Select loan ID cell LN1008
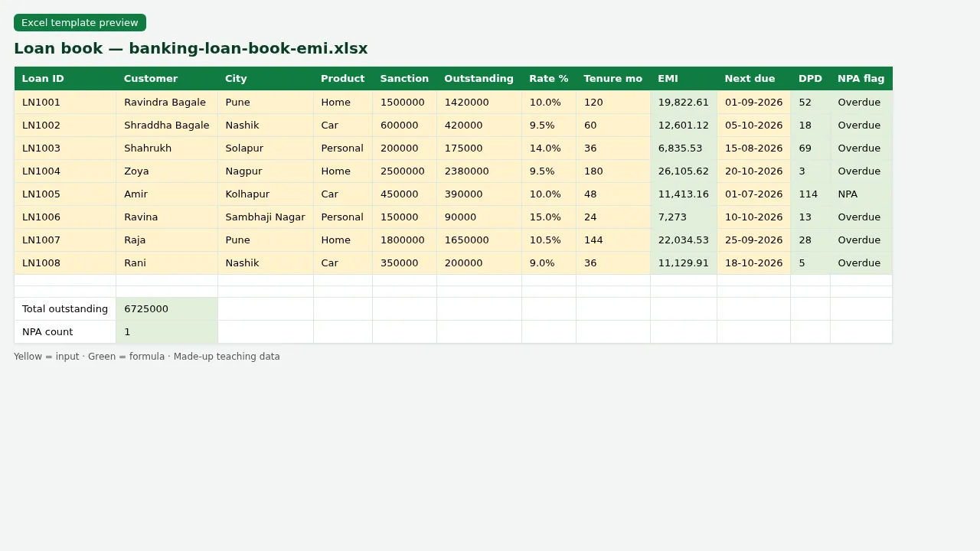This screenshot has height=551, width=980. pos(65,263)
